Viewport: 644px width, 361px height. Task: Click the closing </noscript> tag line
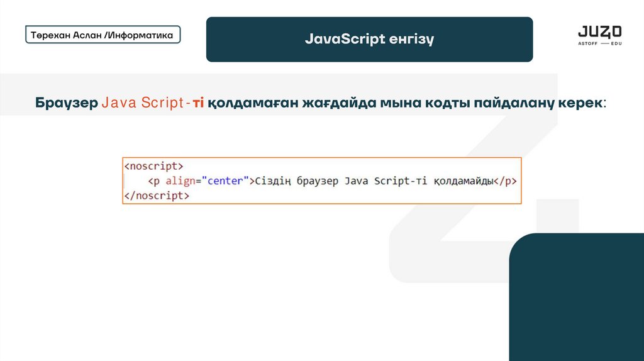pos(157,196)
